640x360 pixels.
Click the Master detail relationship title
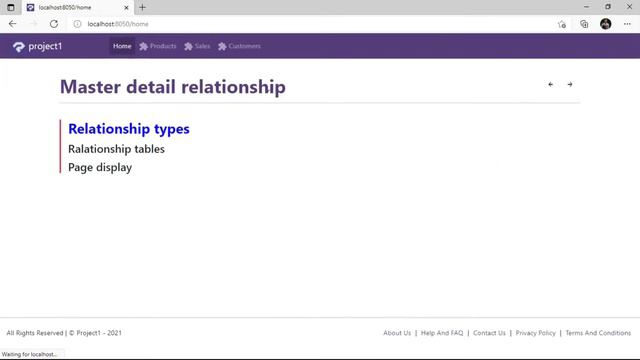(x=173, y=87)
